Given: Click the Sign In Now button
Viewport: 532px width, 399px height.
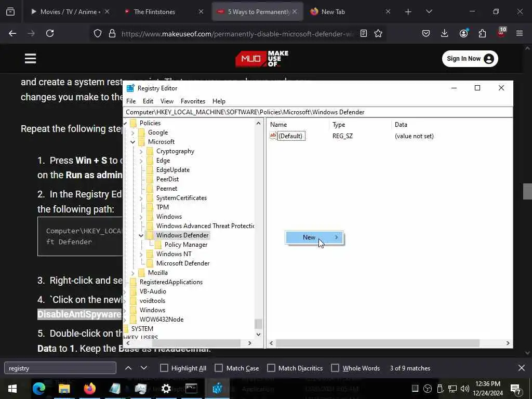Looking at the screenshot, I should click(470, 59).
